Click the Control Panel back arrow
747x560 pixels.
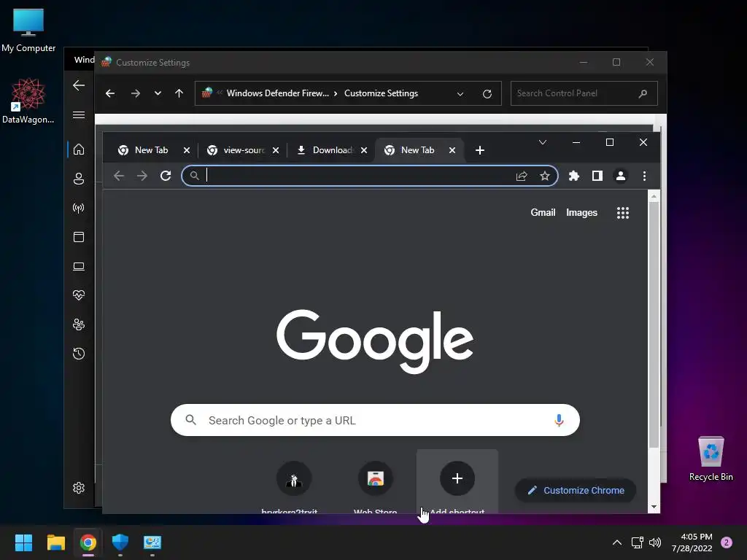110,93
